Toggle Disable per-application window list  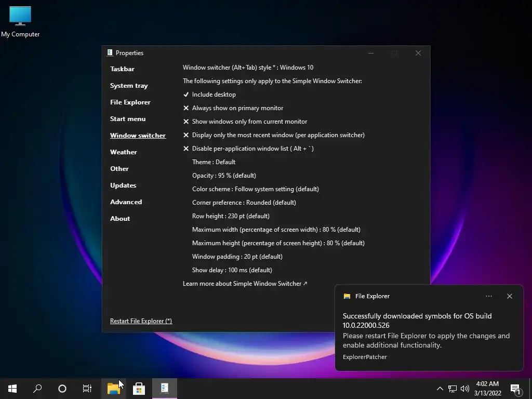[x=248, y=149]
